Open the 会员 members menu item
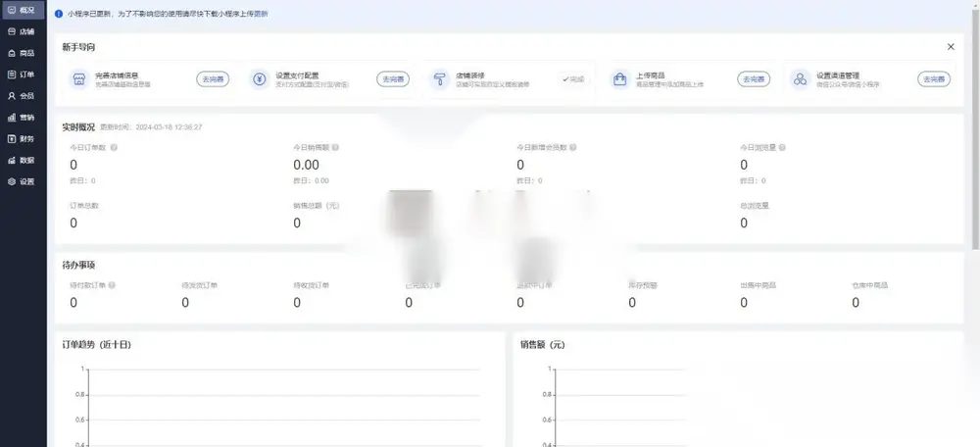 [x=23, y=96]
